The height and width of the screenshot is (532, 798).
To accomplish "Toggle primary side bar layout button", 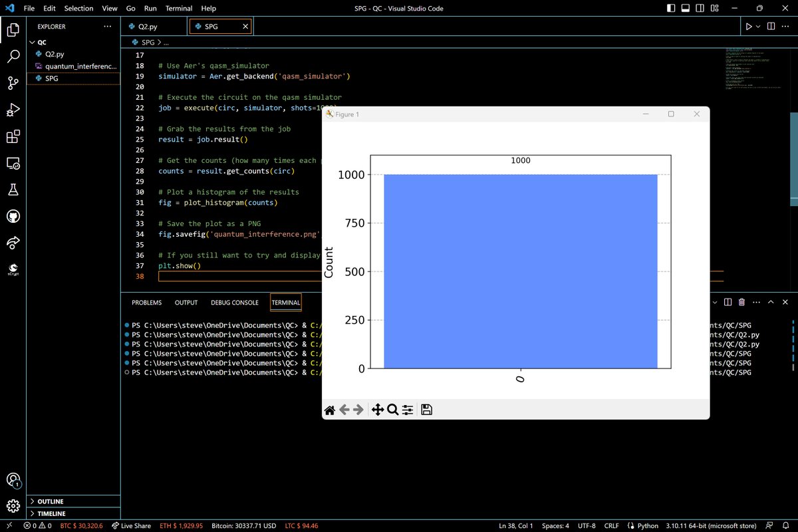I will [x=671, y=9].
